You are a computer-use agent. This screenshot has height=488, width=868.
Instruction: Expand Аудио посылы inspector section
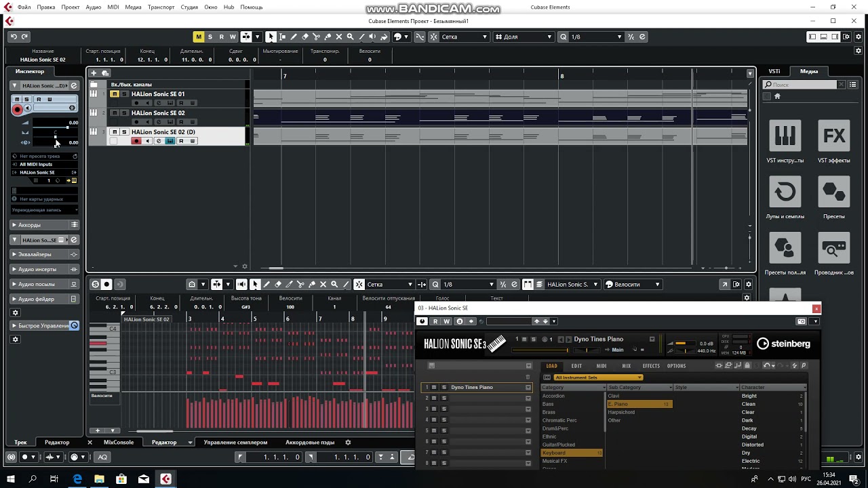click(45, 284)
